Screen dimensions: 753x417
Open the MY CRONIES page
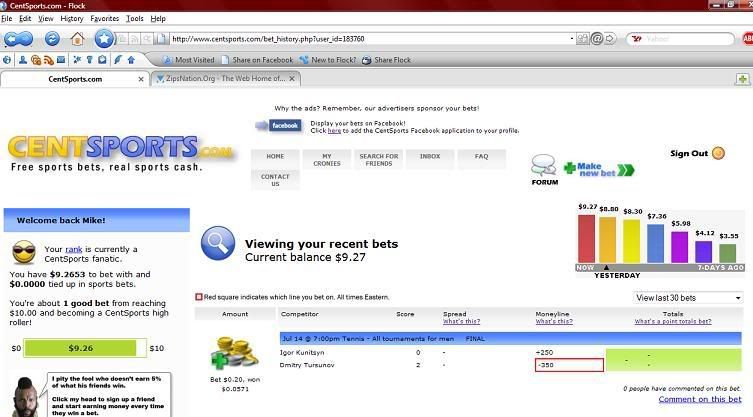327,159
